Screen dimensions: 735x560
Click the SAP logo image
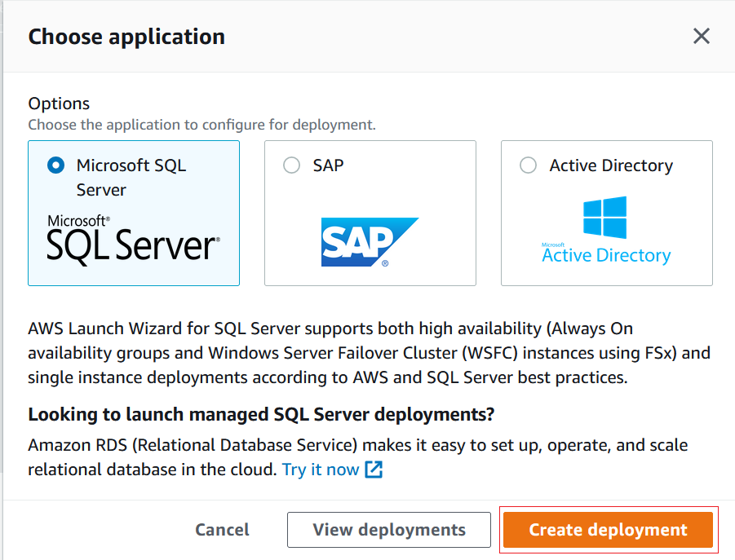point(370,242)
